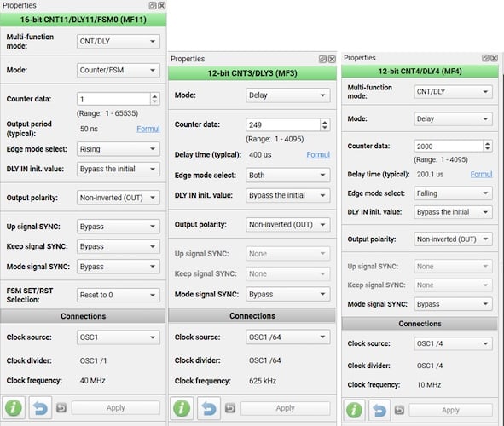Image resolution: width=504 pixels, height=426 pixels.
Task: Open Clock source dropdown showing OSC1
Action: pyautogui.click(x=119, y=337)
